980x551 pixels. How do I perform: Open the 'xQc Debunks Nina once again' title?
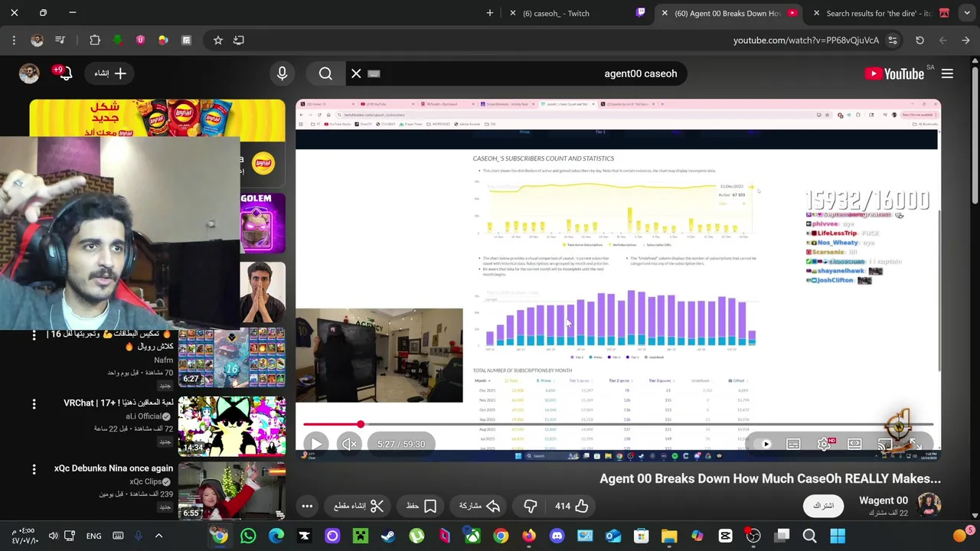113,468
